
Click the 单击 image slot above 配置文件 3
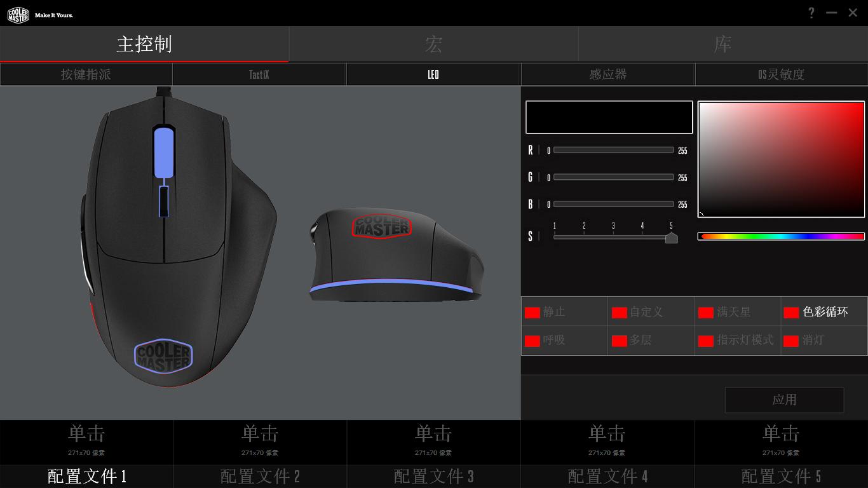(433, 442)
